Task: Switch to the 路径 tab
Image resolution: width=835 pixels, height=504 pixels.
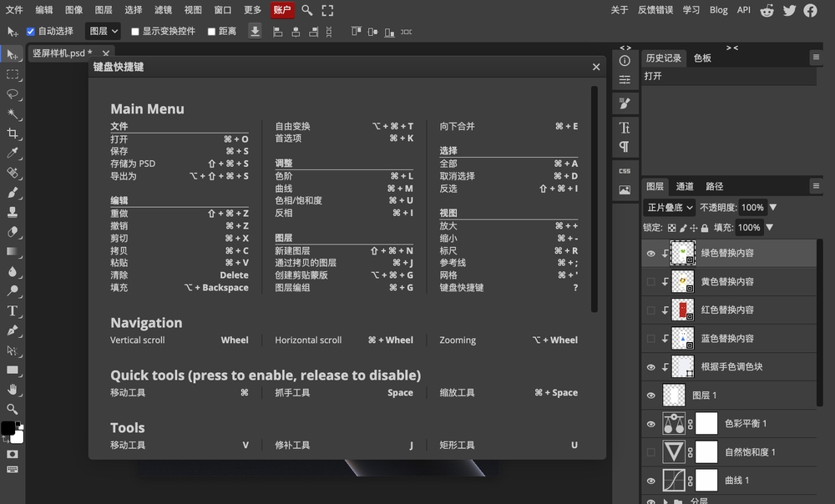Action: pyautogui.click(x=714, y=186)
